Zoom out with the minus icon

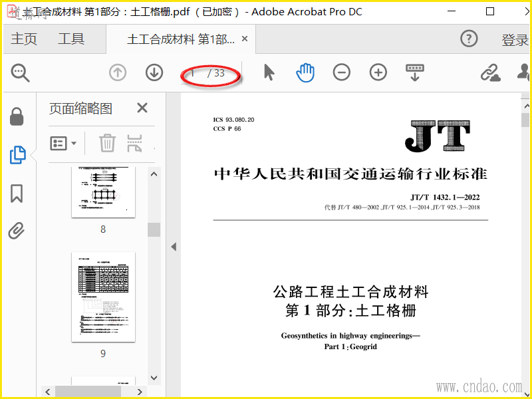tap(341, 72)
